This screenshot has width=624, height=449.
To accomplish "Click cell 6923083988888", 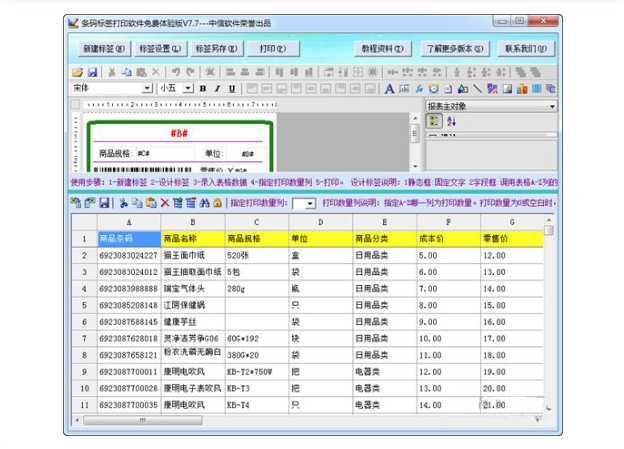I will pyautogui.click(x=129, y=289).
